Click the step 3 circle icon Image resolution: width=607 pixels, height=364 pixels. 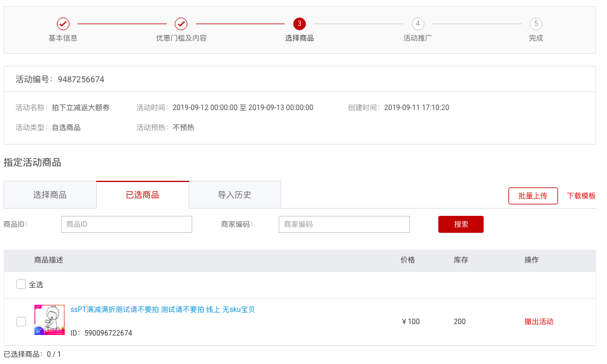tap(299, 24)
